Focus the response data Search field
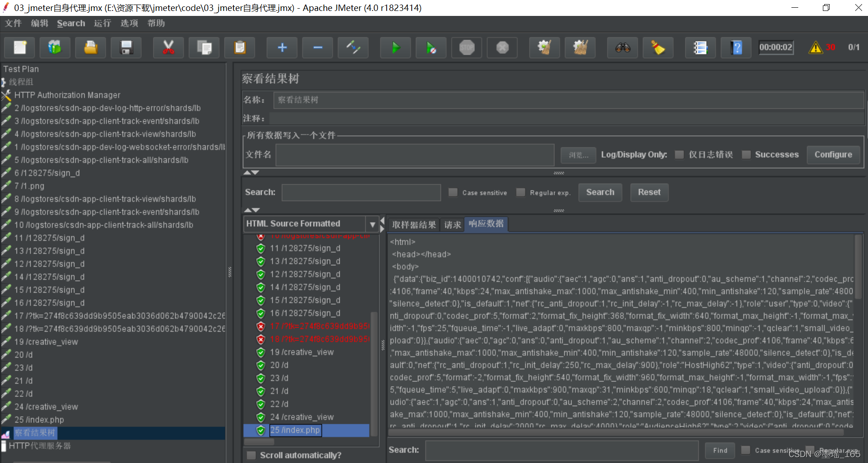Image resolution: width=868 pixels, height=463 pixels. [562, 450]
